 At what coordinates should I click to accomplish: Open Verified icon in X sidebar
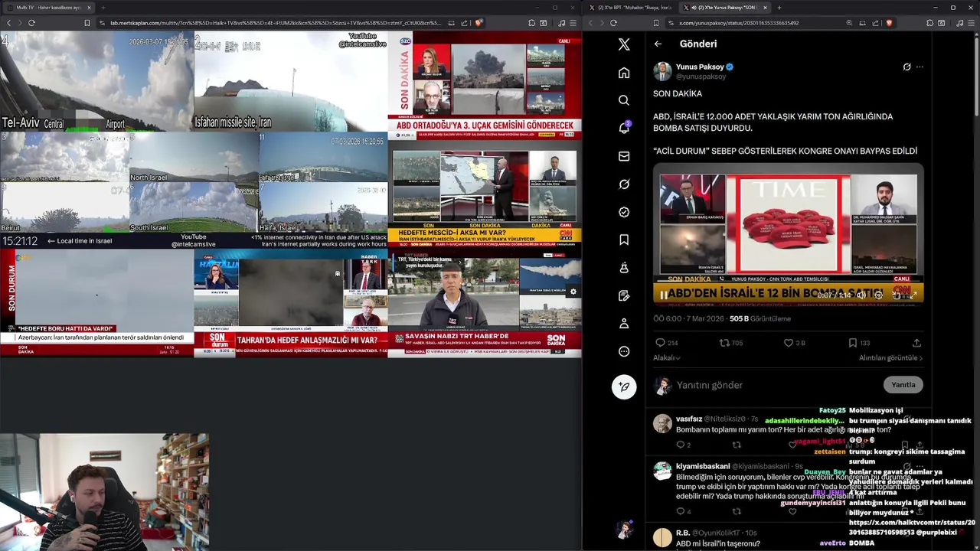[624, 212]
